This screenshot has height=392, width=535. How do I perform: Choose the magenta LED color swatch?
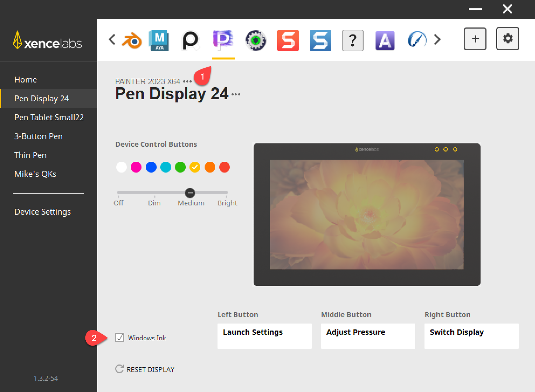pyautogui.click(x=136, y=167)
